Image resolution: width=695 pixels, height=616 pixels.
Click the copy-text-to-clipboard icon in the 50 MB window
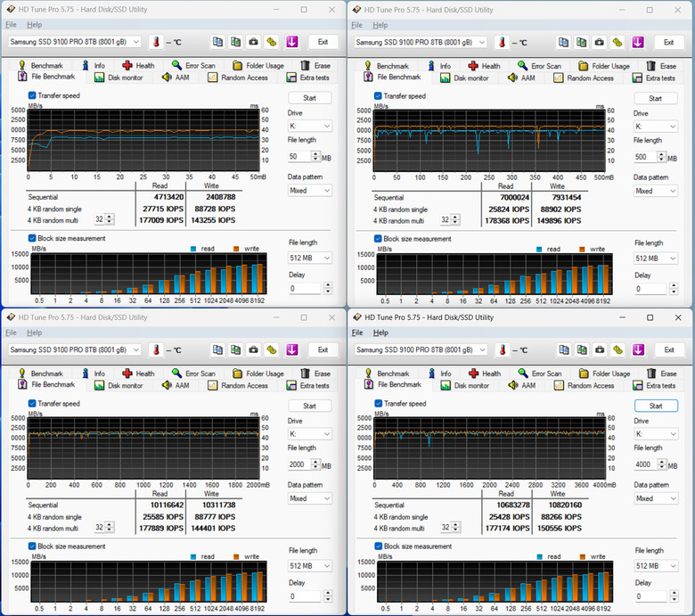pyautogui.click(x=217, y=42)
